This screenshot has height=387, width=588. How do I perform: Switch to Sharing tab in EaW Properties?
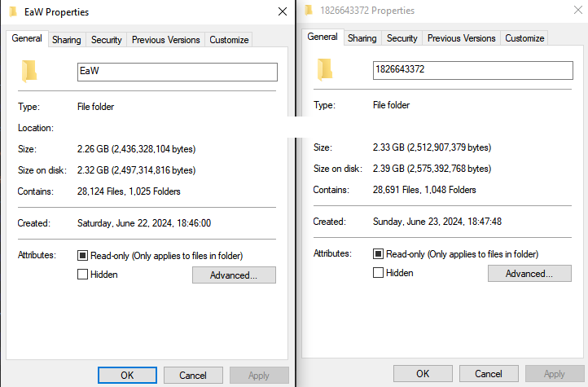[67, 40]
